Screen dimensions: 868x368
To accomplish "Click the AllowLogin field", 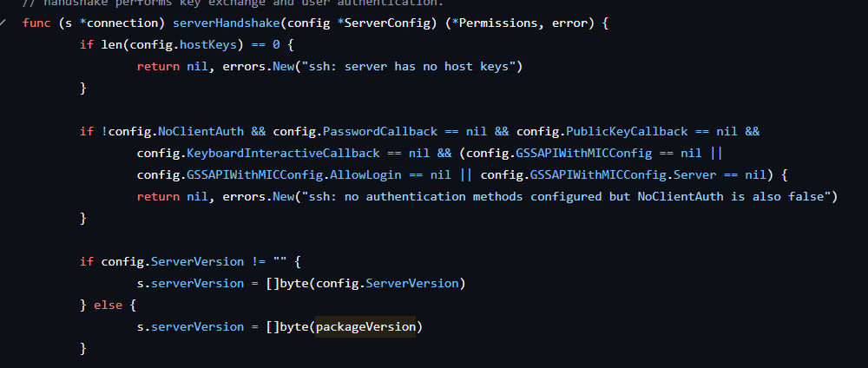I will [x=366, y=174].
